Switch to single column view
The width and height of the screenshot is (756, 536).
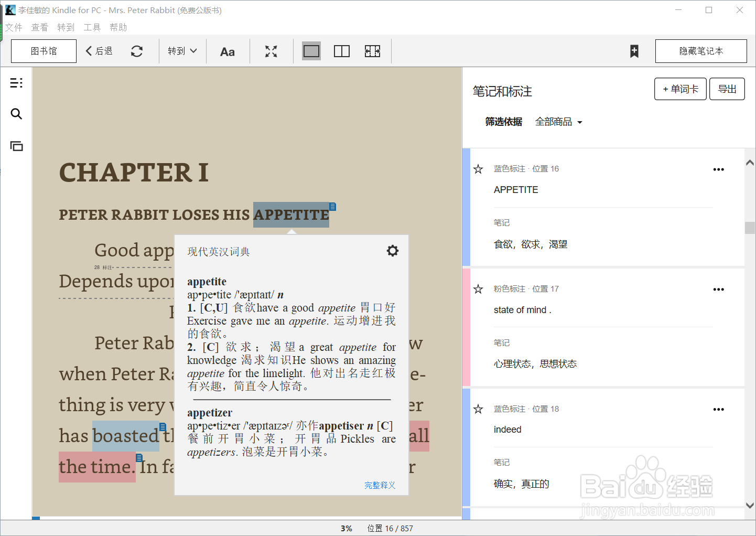tap(311, 51)
